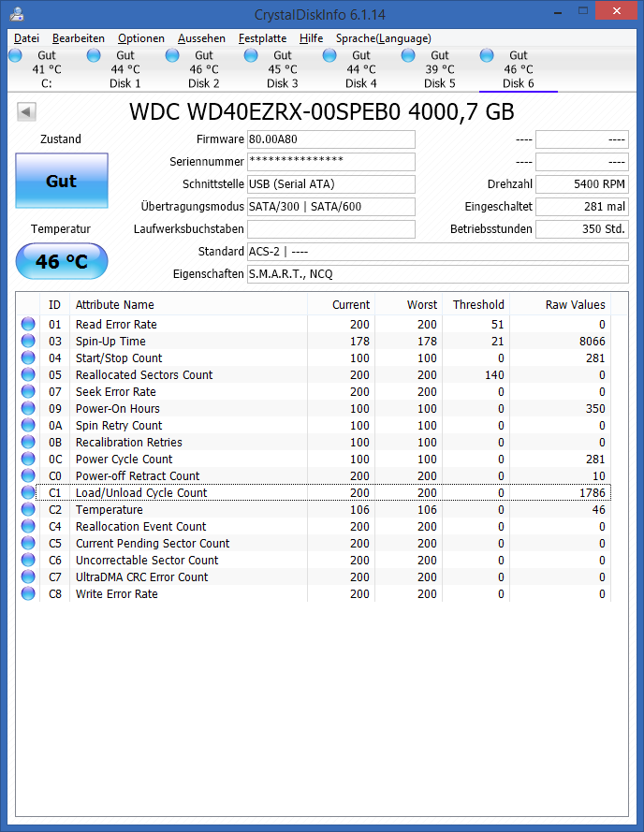The height and width of the screenshot is (832, 644).
Task: Click raw value 1786 of Load/Unload Cycle Count
Action: point(592,492)
